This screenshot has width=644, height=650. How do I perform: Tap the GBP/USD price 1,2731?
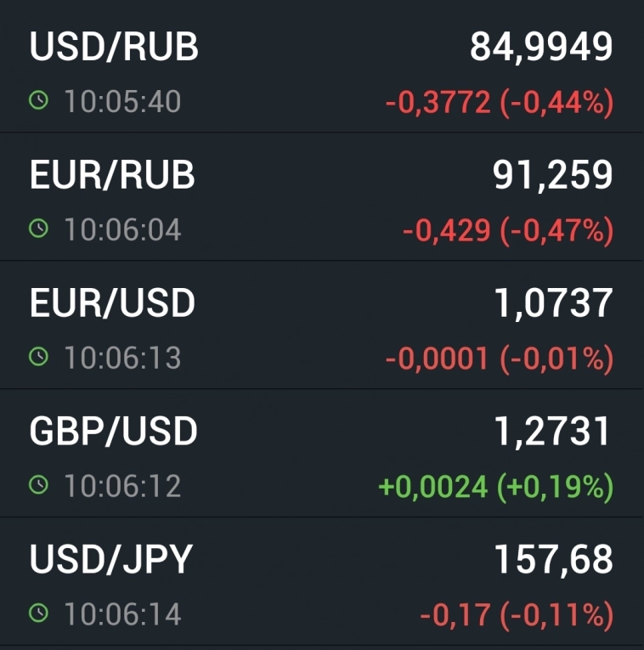pos(553,432)
